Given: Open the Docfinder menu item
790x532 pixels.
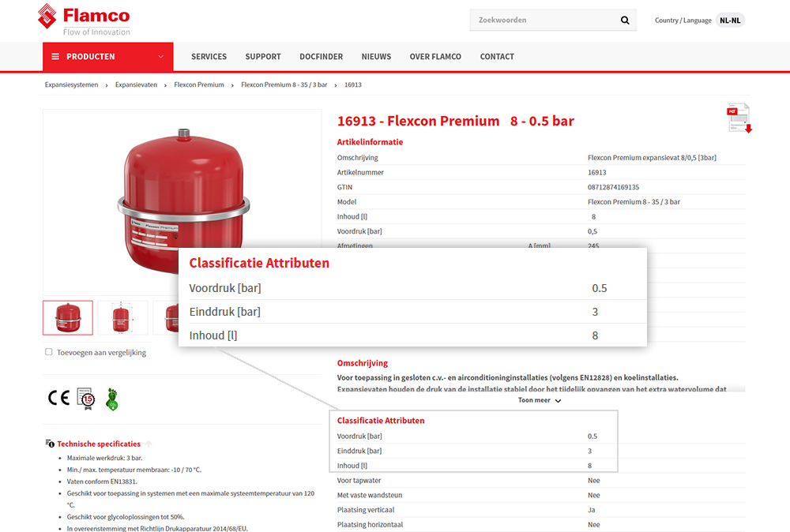Looking at the screenshot, I should point(321,57).
